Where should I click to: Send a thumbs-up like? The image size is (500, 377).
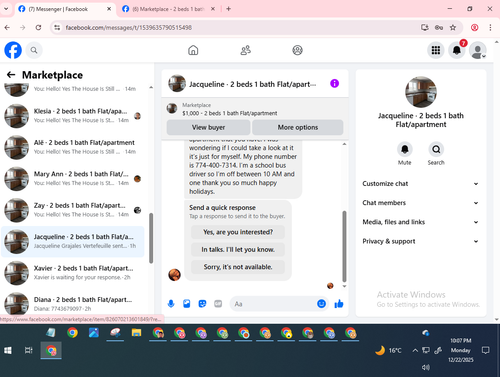[x=339, y=304]
